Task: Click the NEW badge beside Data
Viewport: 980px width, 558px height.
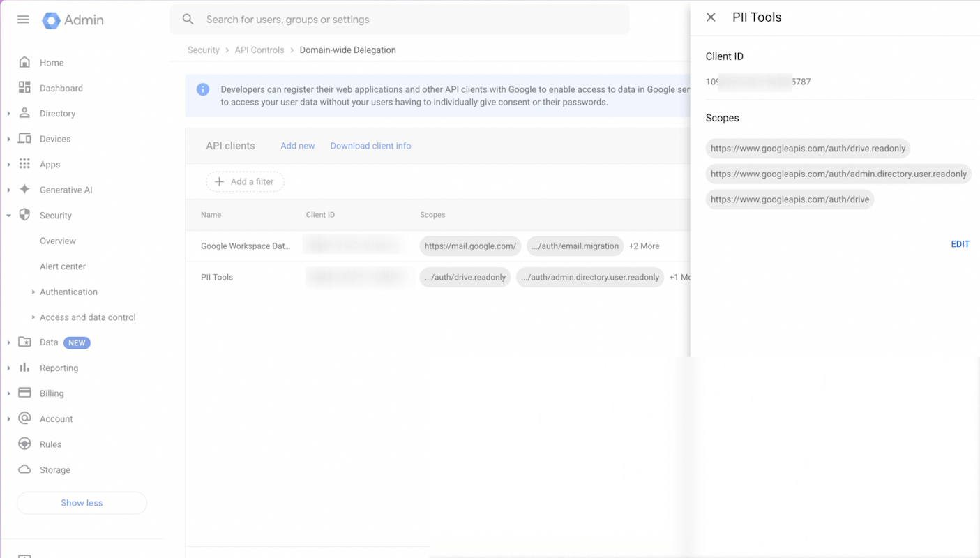Action: point(77,342)
